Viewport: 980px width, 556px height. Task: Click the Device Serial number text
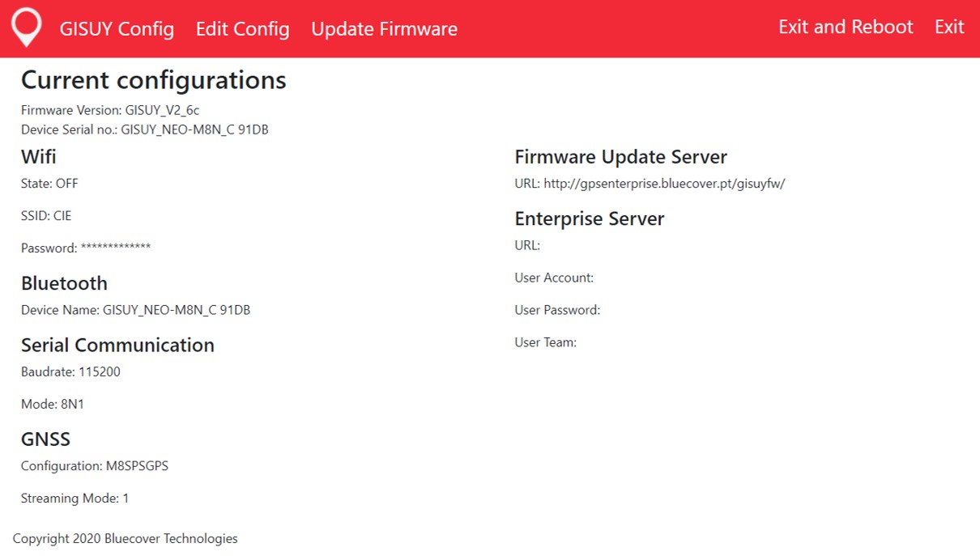[x=144, y=129]
